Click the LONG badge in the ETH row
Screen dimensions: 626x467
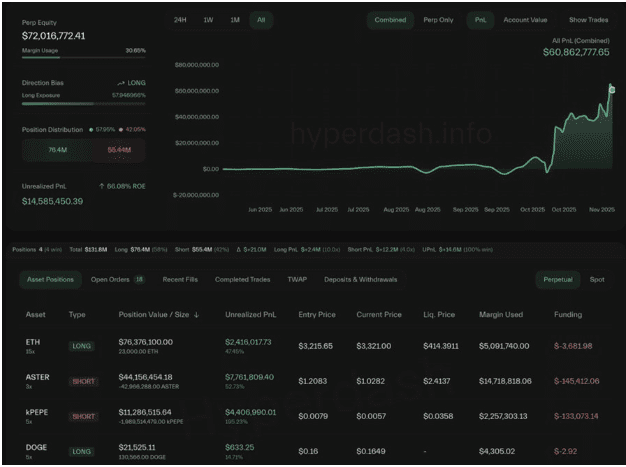click(82, 346)
